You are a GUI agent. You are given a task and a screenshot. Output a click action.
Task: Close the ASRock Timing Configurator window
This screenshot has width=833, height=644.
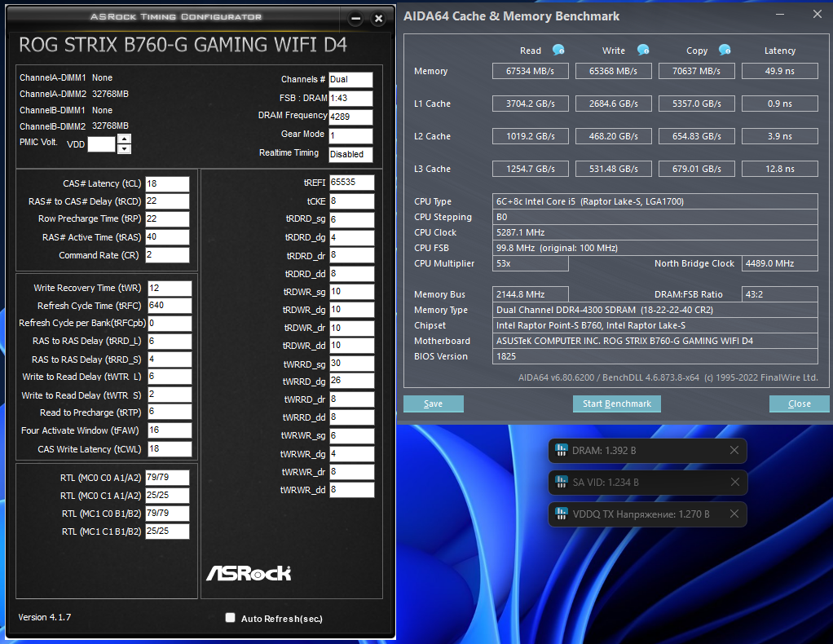point(378,19)
